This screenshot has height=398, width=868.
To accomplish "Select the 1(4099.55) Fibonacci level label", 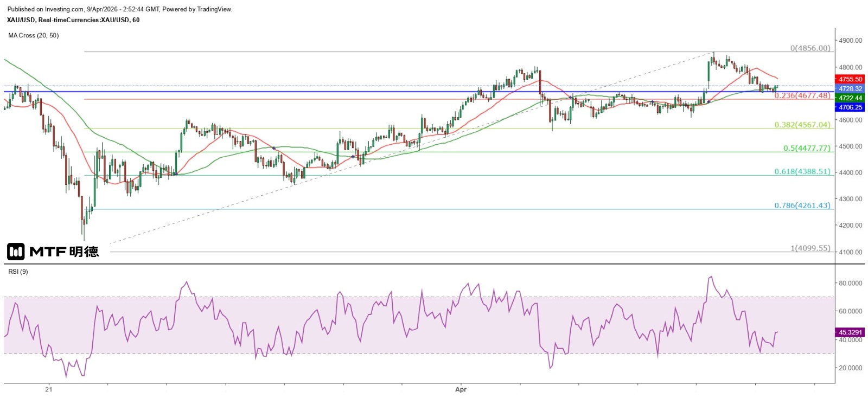I will [x=810, y=248].
